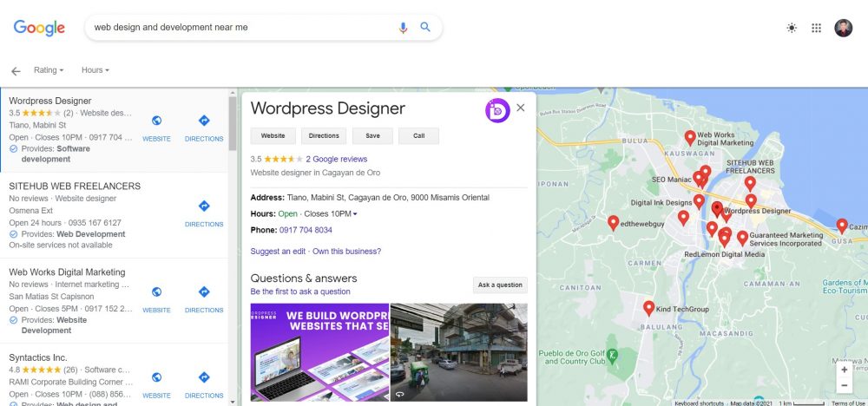The width and height of the screenshot is (868, 406).
Task: Click the Call button
Action: (x=418, y=135)
